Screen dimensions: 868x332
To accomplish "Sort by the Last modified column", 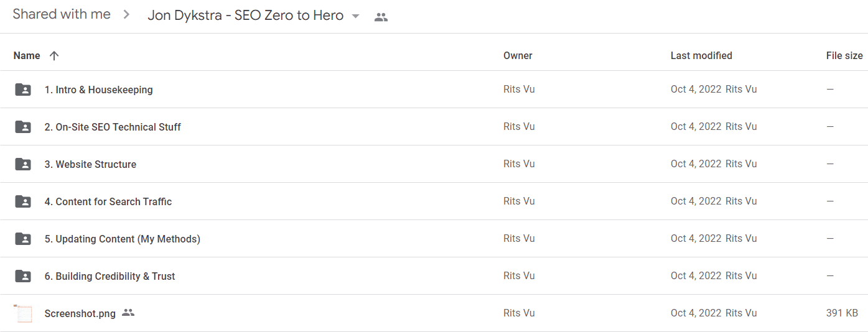I will point(701,55).
